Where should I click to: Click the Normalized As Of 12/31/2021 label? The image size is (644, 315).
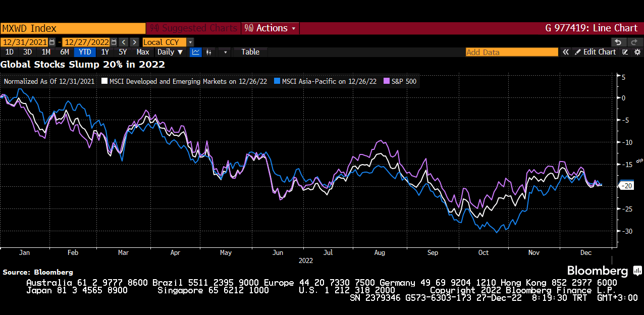click(x=49, y=81)
